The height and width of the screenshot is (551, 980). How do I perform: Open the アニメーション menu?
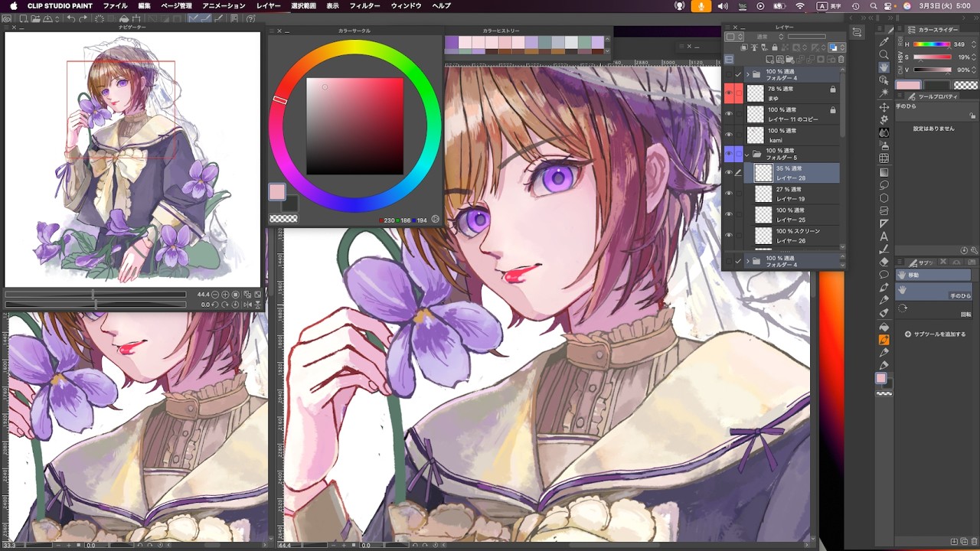pyautogui.click(x=224, y=5)
